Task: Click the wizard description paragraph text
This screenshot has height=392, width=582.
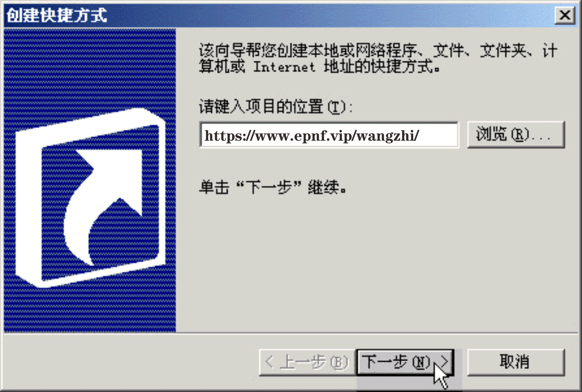Action: [378, 58]
